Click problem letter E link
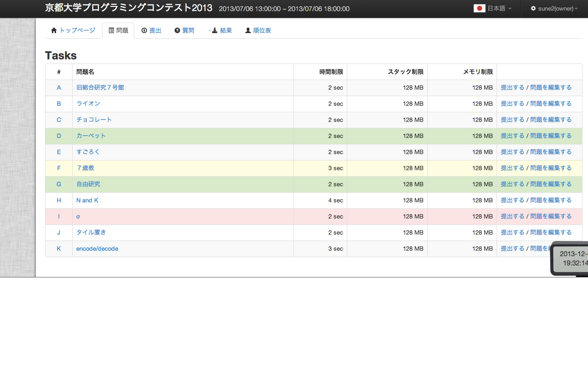The height and width of the screenshot is (368, 588). pos(59,152)
